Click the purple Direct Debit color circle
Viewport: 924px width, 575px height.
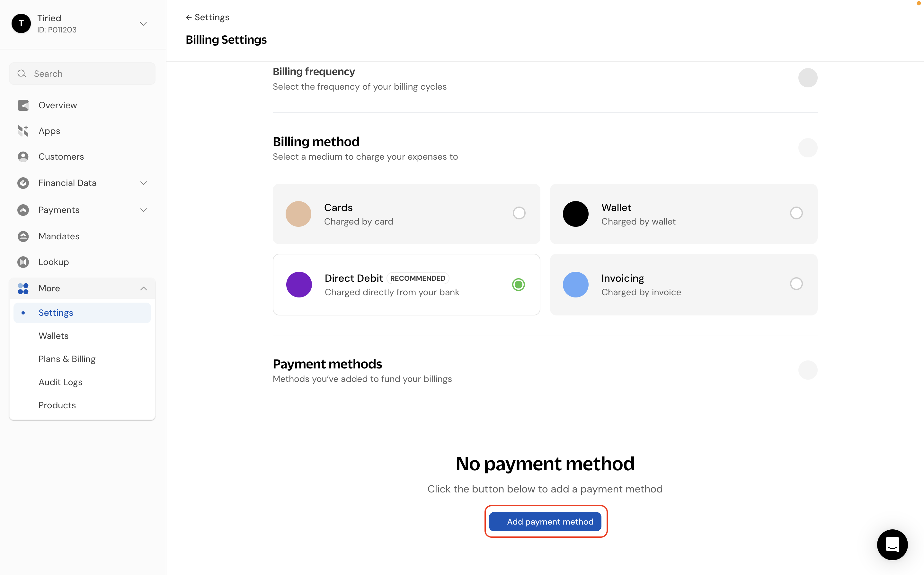(x=299, y=285)
